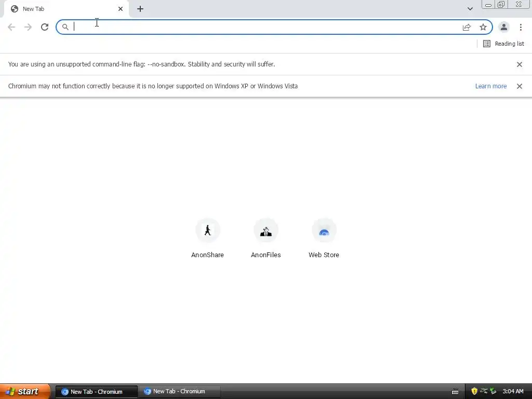Image resolution: width=532 pixels, height=399 pixels.
Task: Share this page using the share icon
Action: click(x=467, y=27)
